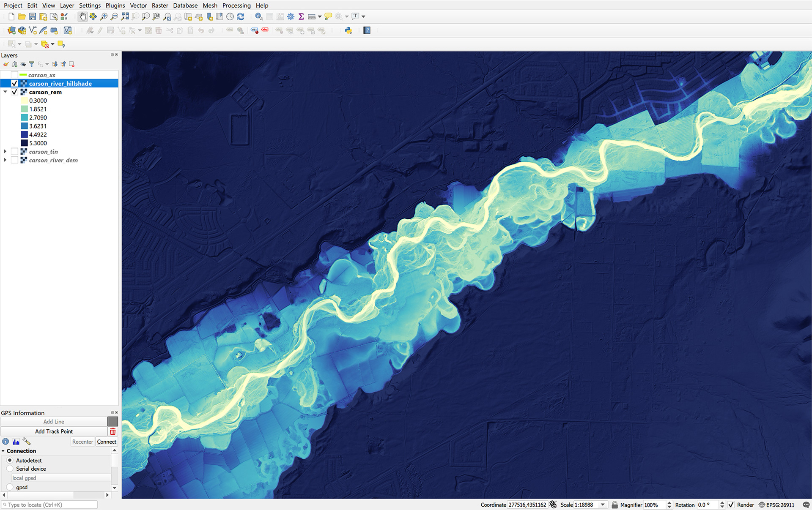The image size is (812, 510).
Task: Save project with the floppy disk icon
Action: click(33, 16)
